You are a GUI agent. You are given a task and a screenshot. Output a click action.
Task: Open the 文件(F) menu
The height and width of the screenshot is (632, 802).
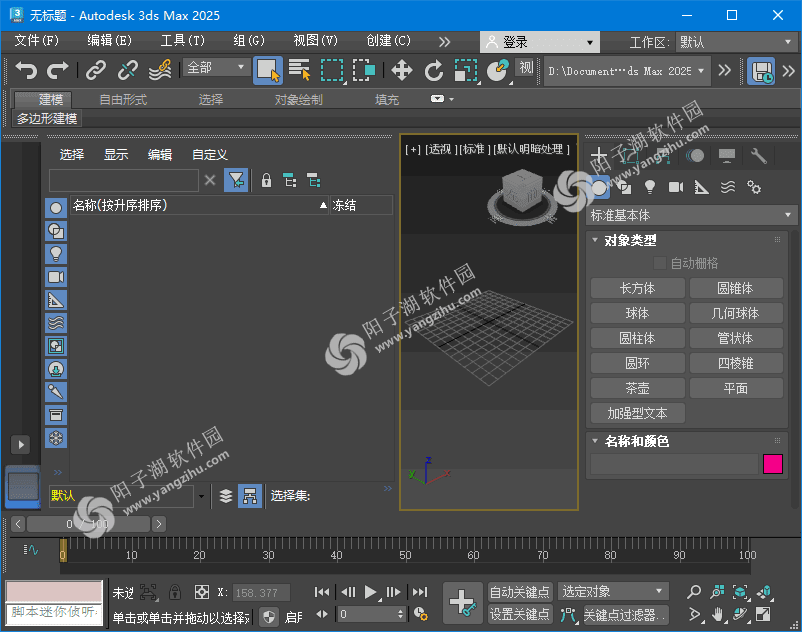coord(36,43)
